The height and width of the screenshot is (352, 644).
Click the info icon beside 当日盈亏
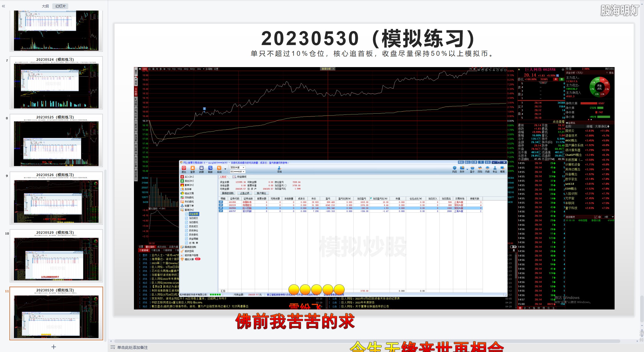[x=285, y=186]
